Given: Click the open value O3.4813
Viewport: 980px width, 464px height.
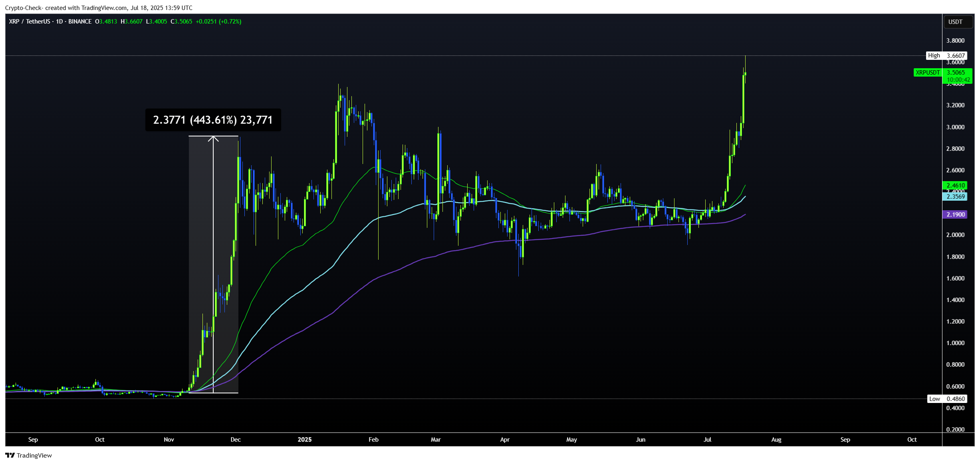Looking at the screenshot, I should [x=106, y=22].
